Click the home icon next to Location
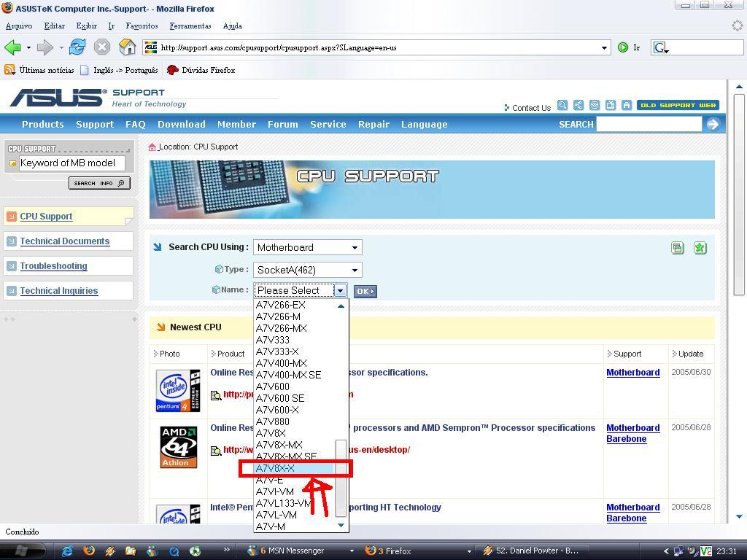 (152, 147)
